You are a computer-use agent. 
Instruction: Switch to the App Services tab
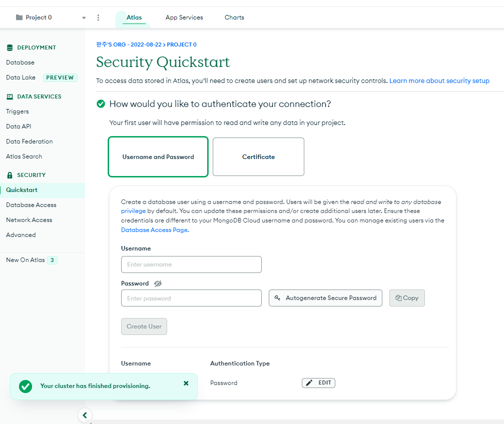coord(184,17)
